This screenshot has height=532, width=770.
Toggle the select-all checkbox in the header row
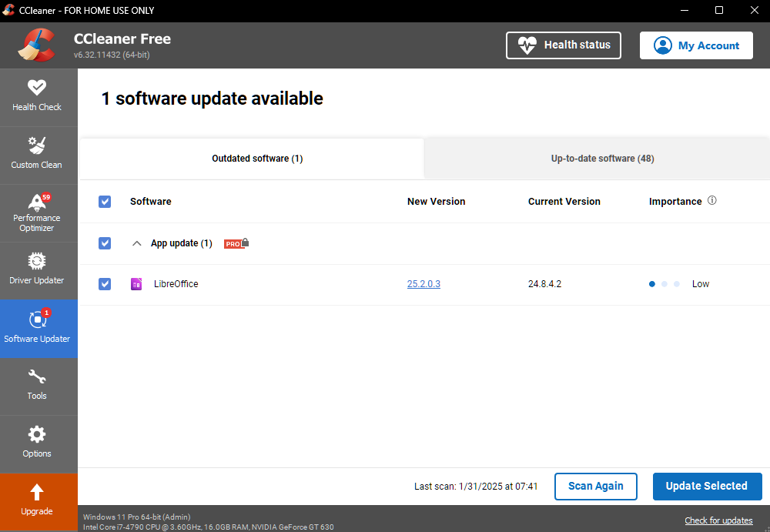105,202
